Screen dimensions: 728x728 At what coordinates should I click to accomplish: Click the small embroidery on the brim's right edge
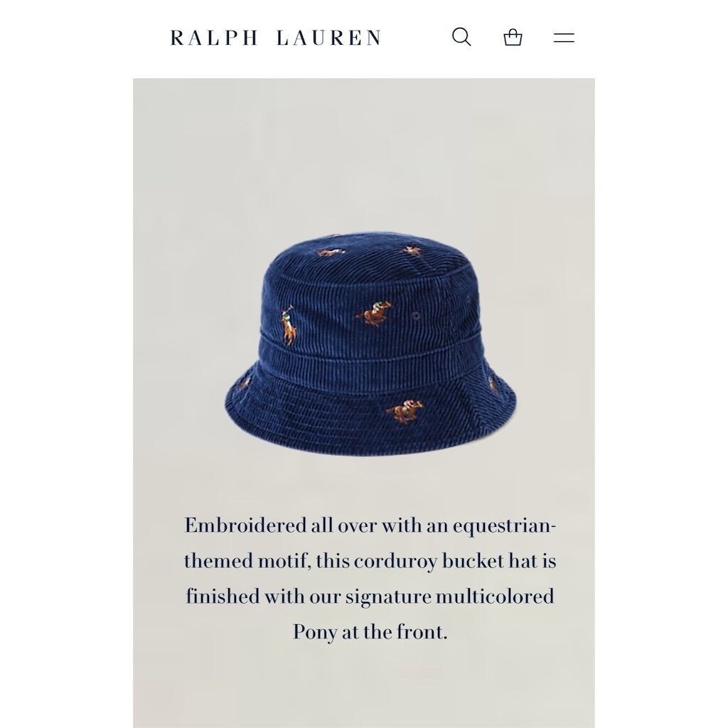(493, 385)
